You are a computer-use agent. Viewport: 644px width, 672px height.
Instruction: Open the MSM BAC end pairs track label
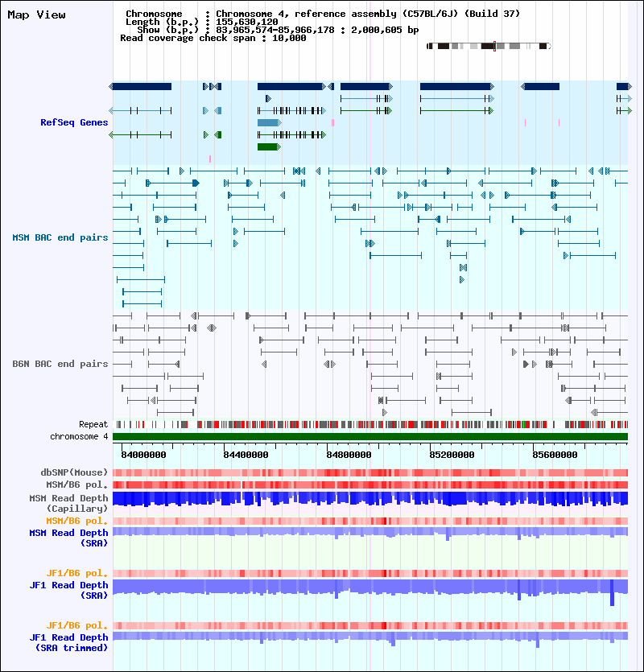(60, 237)
